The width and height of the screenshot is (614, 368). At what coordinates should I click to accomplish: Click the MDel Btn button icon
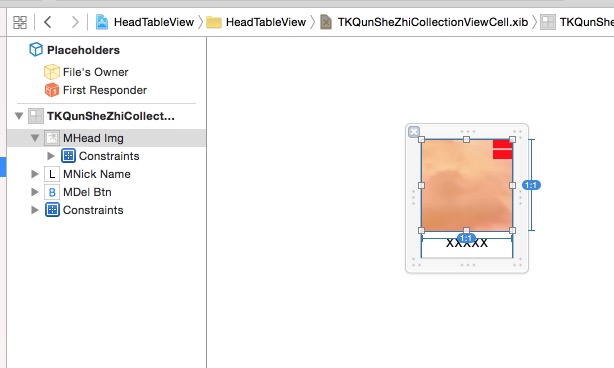(x=52, y=192)
